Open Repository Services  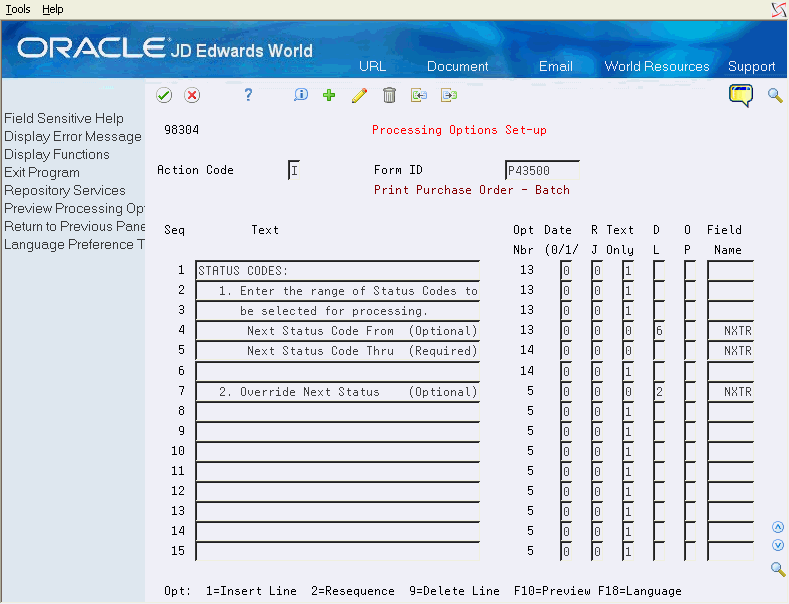65,191
